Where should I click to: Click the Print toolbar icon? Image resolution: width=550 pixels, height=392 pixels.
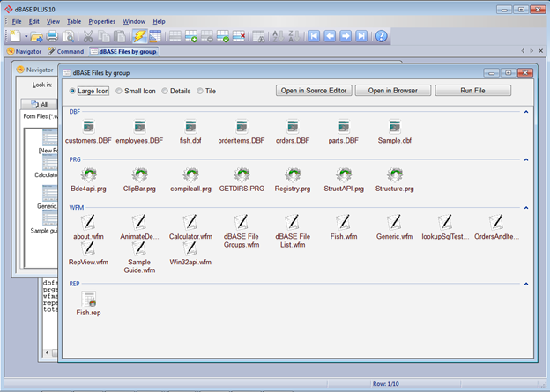click(52, 36)
